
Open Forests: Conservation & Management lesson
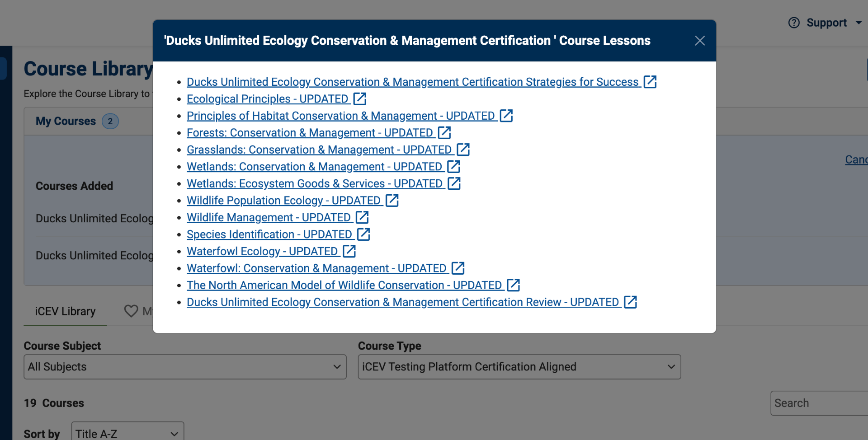(x=310, y=132)
